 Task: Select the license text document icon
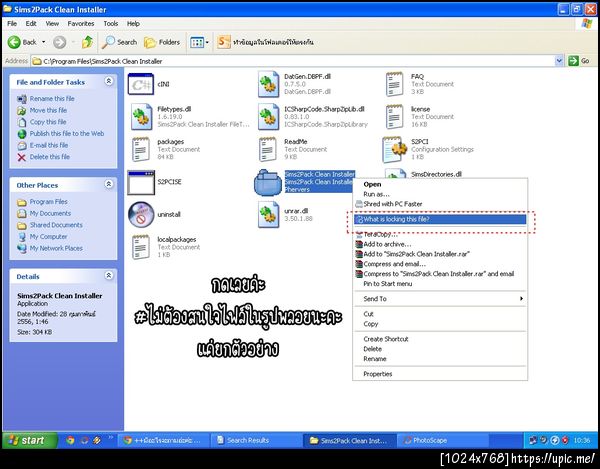(395, 117)
